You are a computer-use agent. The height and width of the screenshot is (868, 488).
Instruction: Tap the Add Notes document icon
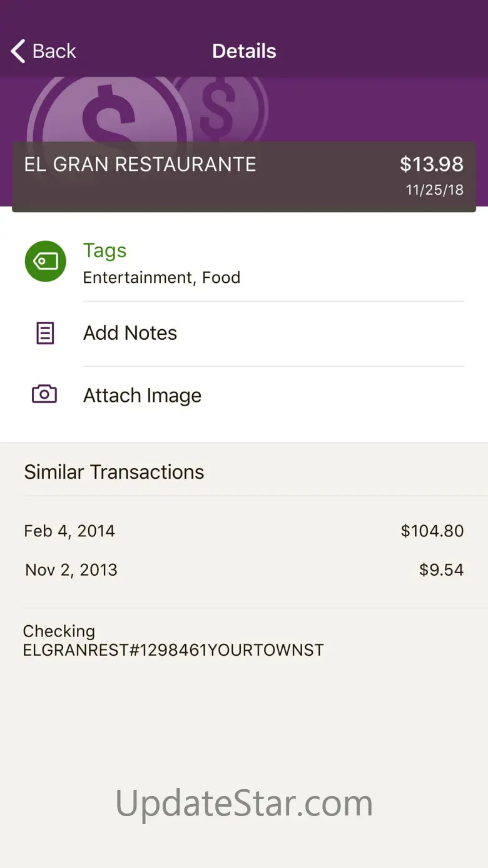point(45,333)
